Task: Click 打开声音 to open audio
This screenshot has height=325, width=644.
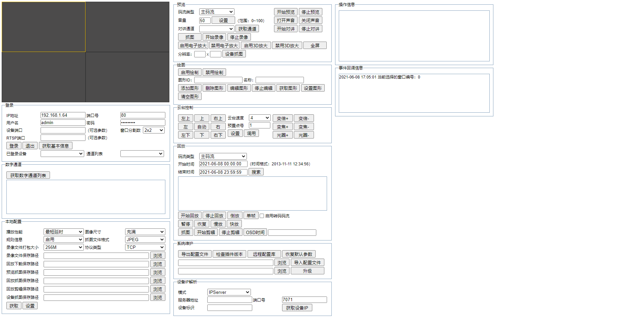Action: (x=285, y=20)
